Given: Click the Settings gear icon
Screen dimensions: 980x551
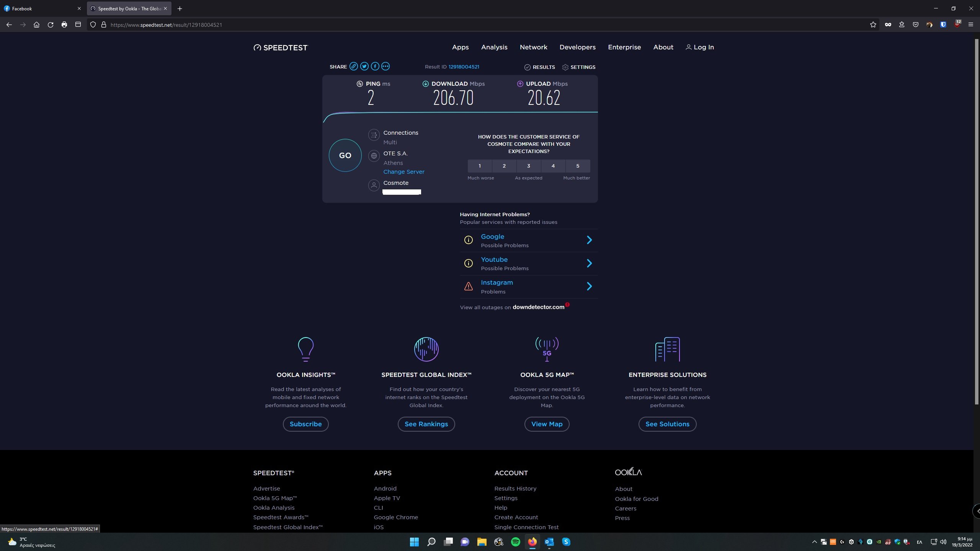Looking at the screenshot, I should (565, 67).
